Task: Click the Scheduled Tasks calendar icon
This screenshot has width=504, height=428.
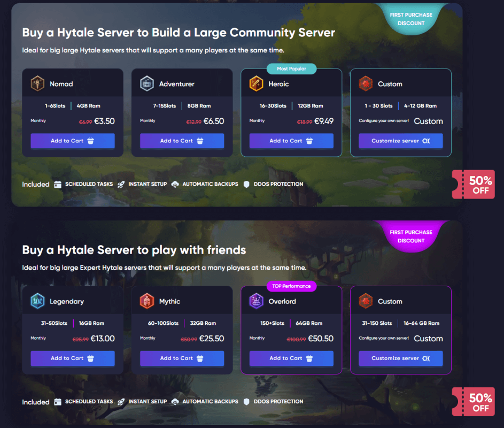Action: click(x=58, y=184)
